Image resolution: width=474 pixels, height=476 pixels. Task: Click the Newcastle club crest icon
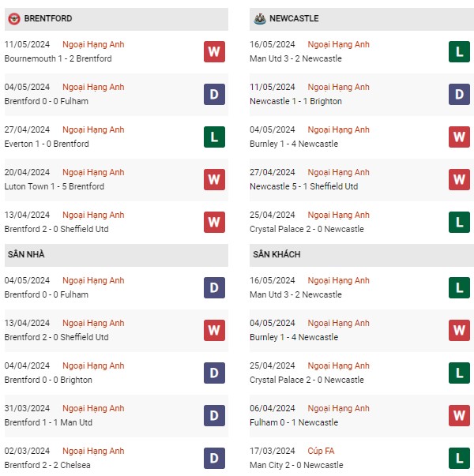click(x=258, y=18)
